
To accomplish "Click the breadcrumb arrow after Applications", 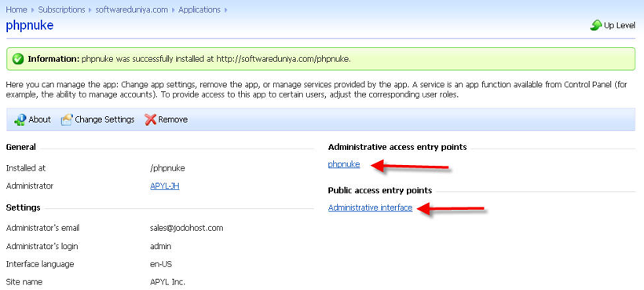I will 225,10.
